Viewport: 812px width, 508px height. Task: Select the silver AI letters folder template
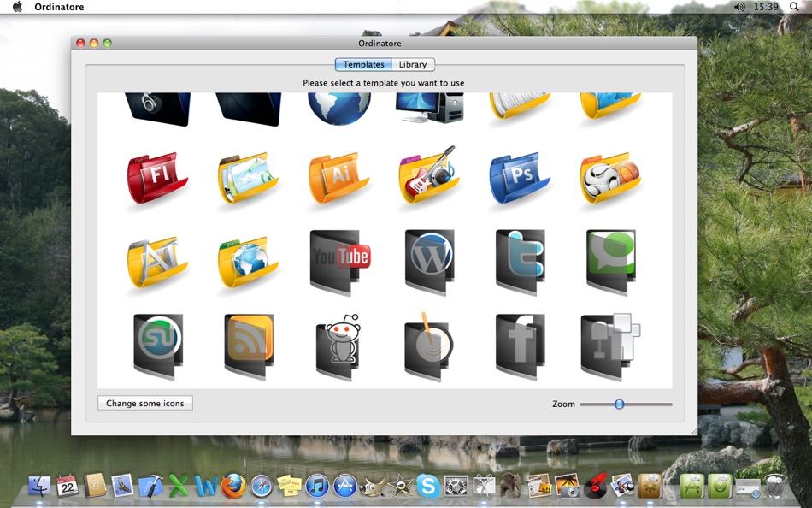point(157,263)
